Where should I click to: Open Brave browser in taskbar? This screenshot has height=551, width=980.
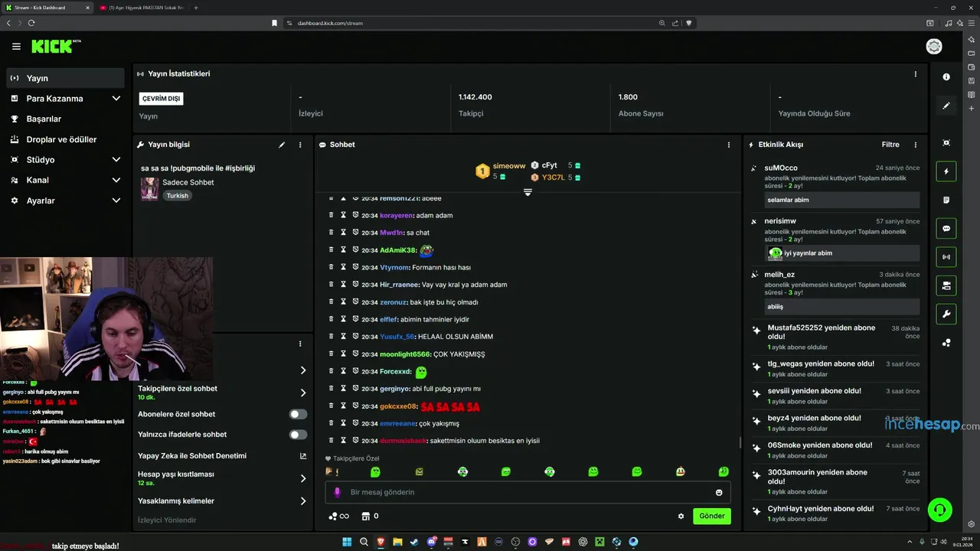coord(381,542)
